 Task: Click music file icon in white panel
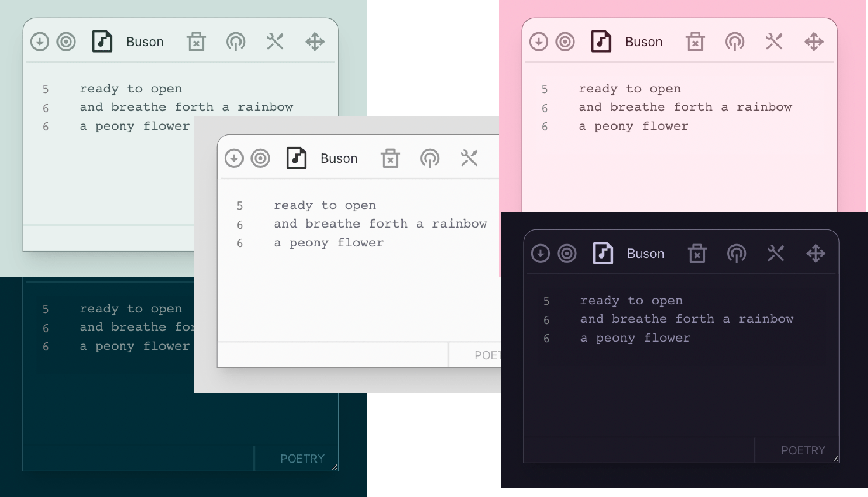(x=296, y=158)
